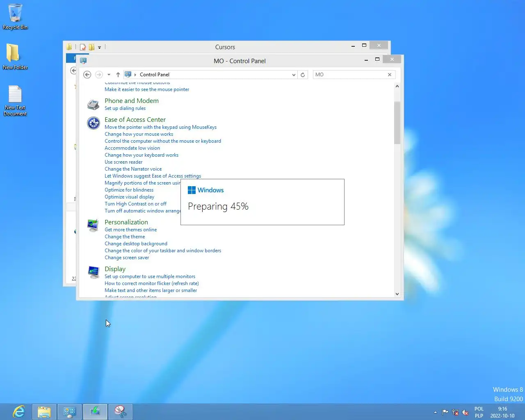
Task: Open the Cursors quick access toolbar dropdown
Action: [99, 47]
